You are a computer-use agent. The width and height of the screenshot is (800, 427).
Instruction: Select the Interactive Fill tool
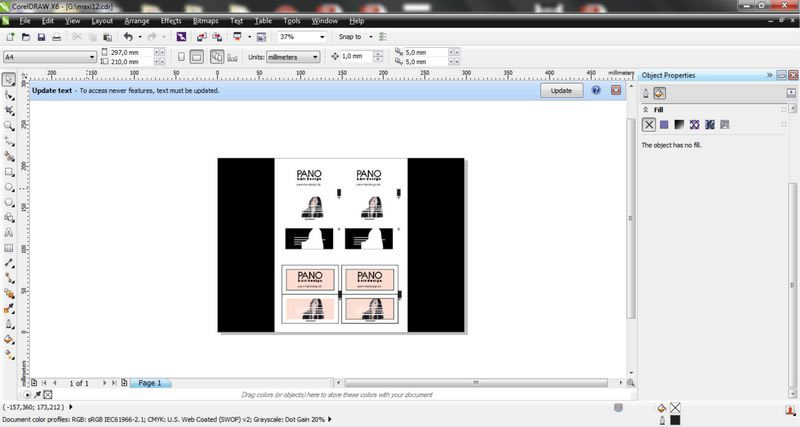tap(9, 355)
